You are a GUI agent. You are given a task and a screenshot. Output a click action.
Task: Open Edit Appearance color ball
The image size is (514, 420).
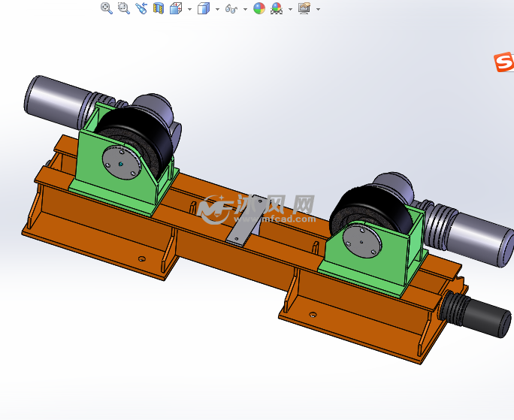tap(259, 8)
